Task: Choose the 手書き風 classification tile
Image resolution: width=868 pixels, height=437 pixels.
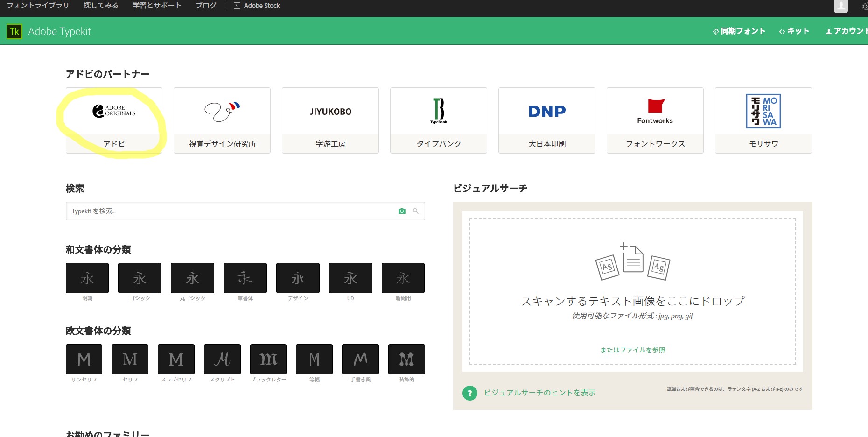Action: click(360, 359)
